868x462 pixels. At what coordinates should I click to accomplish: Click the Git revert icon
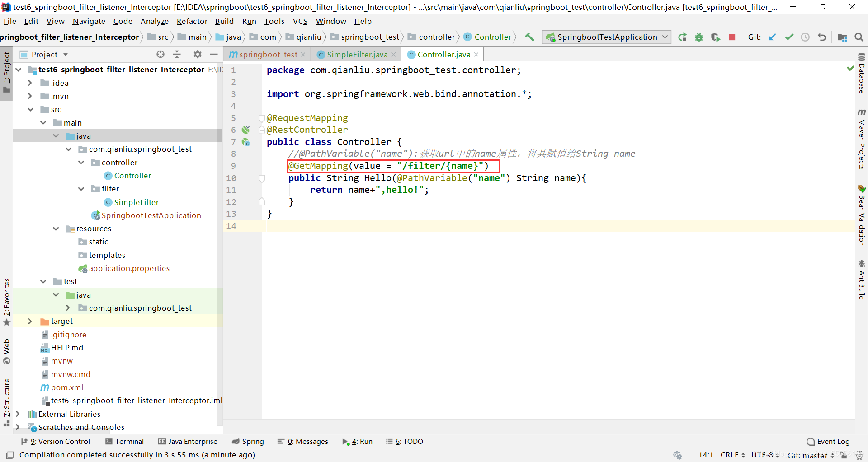point(822,37)
